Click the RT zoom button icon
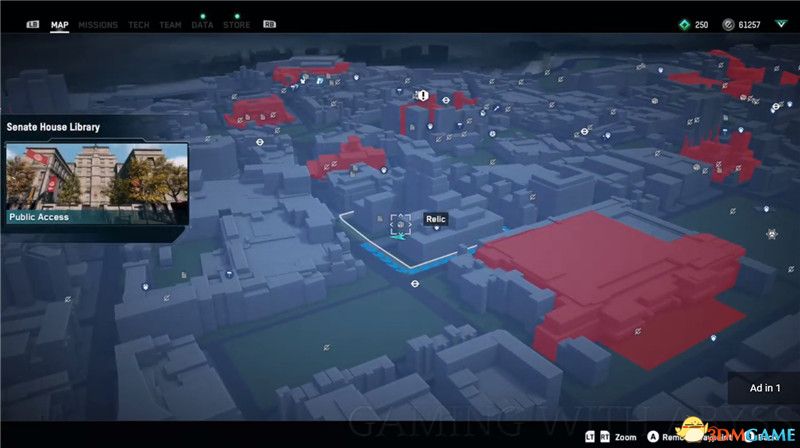The width and height of the screenshot is (800, 448). click(x=605, y=437)
